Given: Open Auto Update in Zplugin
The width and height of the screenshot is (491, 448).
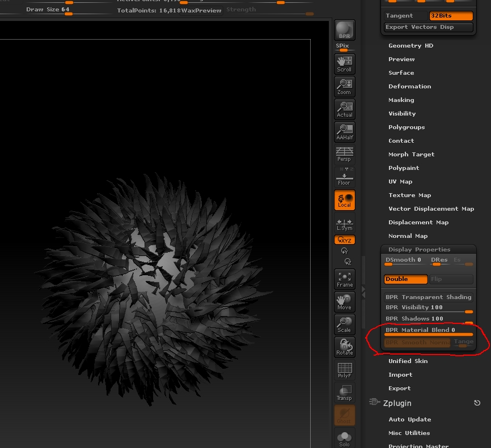Looking at the screenshot, I should point(409,420).
